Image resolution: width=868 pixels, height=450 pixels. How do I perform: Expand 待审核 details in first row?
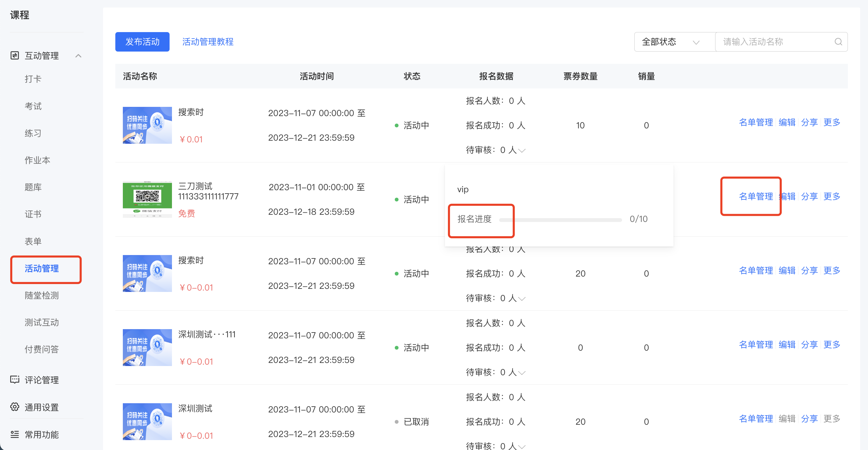pyautogui.click(x=522, y=150)
